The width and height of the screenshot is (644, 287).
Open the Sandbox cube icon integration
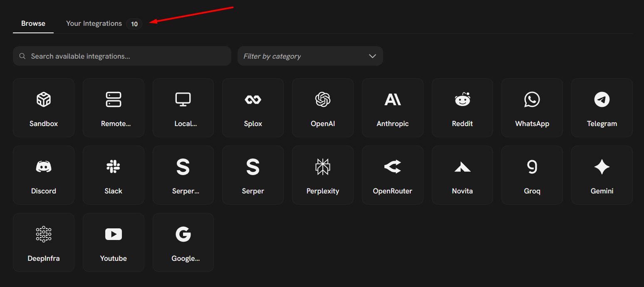pyautogui.click(x=44, y=100)
